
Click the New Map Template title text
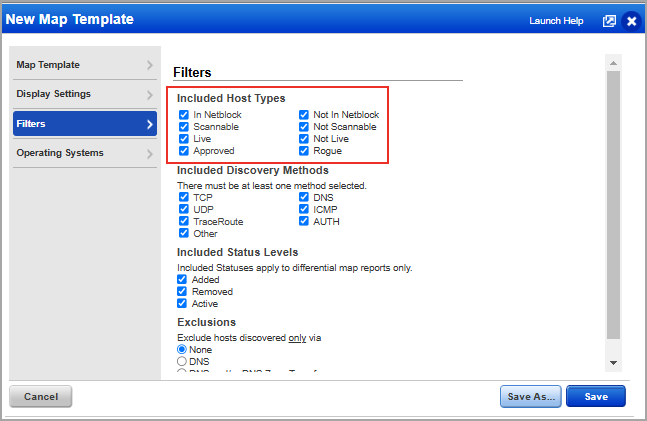(x=70, y=19)
